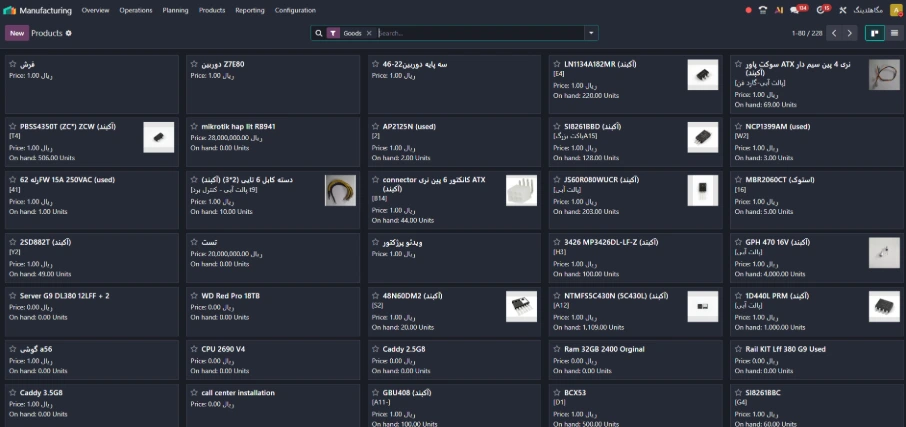Toggle favorite star on CPU 2690 V4

click(194, 349)
